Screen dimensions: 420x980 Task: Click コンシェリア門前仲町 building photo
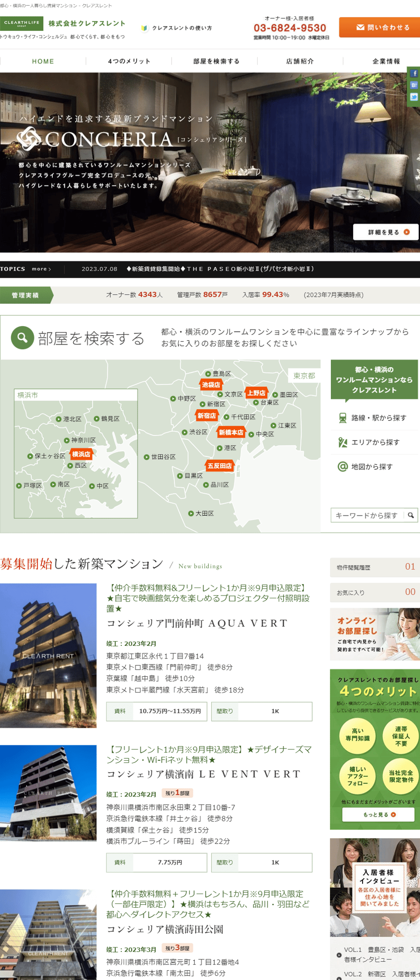pyautogui.click(x=48, y=655)
